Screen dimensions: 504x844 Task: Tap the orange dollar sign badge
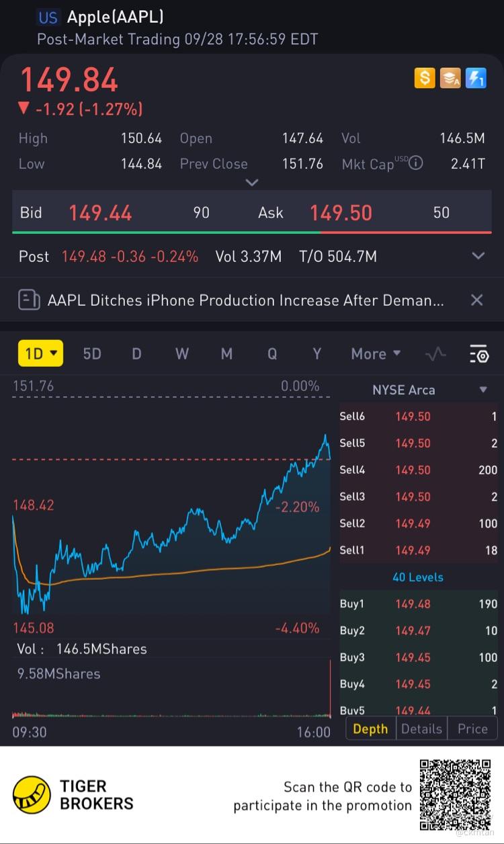(425, 78)
